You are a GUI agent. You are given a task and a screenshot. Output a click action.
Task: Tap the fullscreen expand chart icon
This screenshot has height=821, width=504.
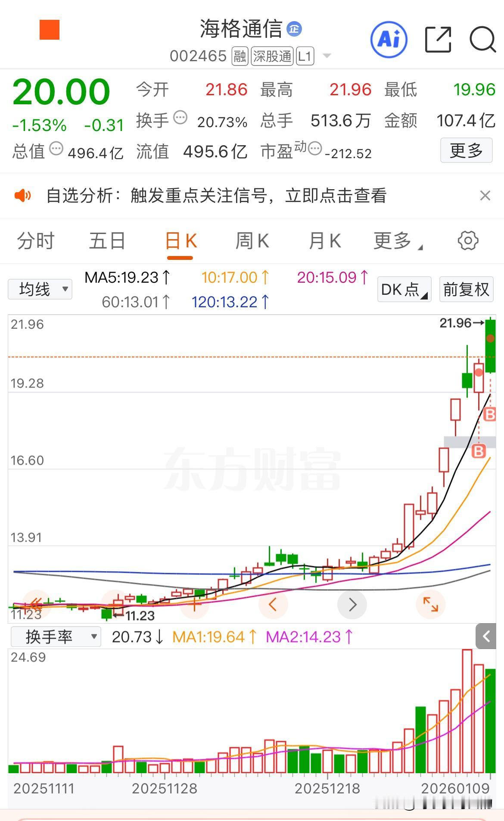click(430, 604)
